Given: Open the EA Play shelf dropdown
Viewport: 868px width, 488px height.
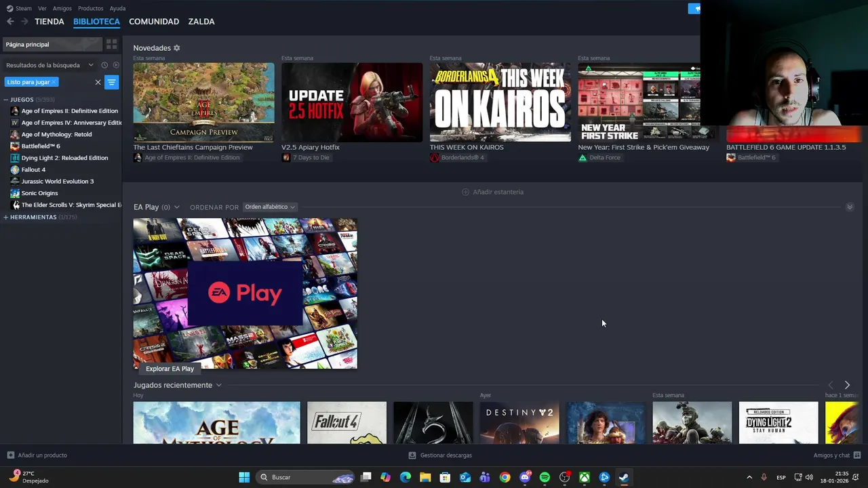Looking at the screenshot, I should coord(177,207).
